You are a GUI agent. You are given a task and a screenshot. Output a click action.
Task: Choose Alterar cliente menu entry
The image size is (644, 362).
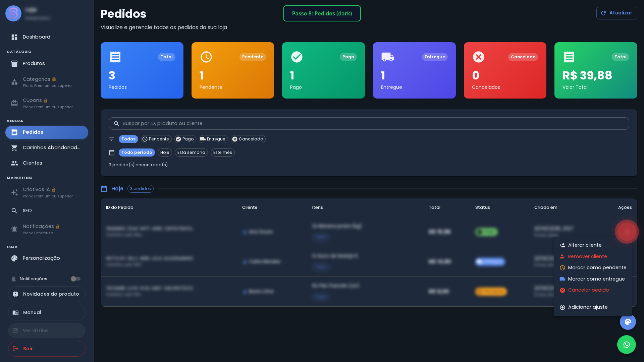point(593,245)
